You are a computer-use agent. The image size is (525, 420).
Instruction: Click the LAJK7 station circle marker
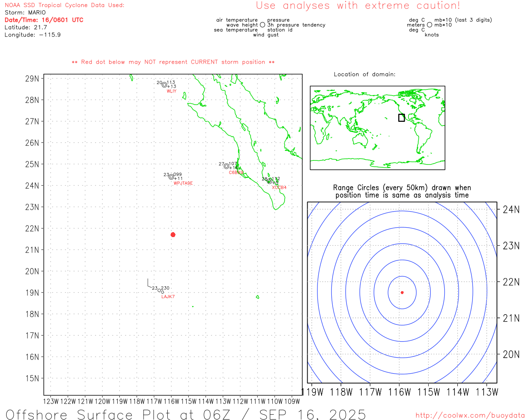click(x=160, y=290)
